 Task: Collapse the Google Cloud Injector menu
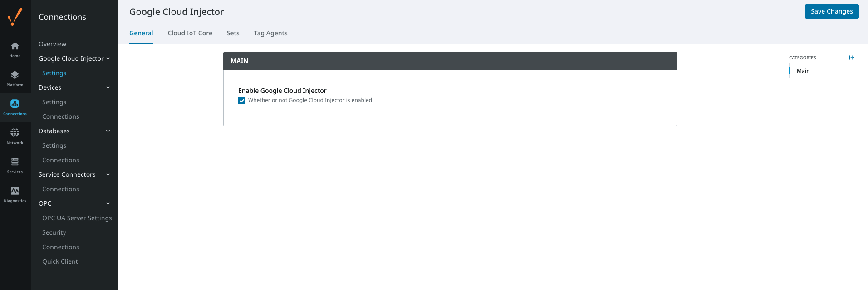pos(108,58)
